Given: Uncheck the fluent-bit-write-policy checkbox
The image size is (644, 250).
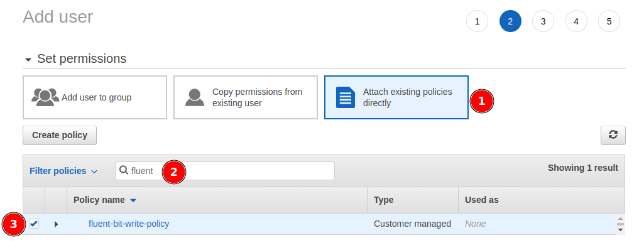Looking at the screenshot, I should click(34, 224).
